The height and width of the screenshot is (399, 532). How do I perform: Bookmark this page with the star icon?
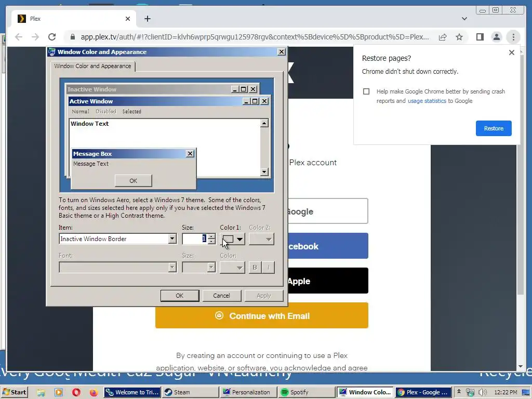459,37
